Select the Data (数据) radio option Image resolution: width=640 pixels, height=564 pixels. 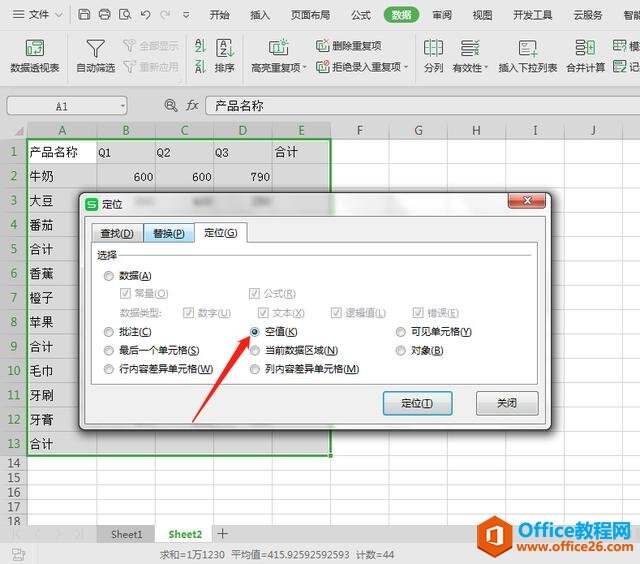tap(108, 276)
